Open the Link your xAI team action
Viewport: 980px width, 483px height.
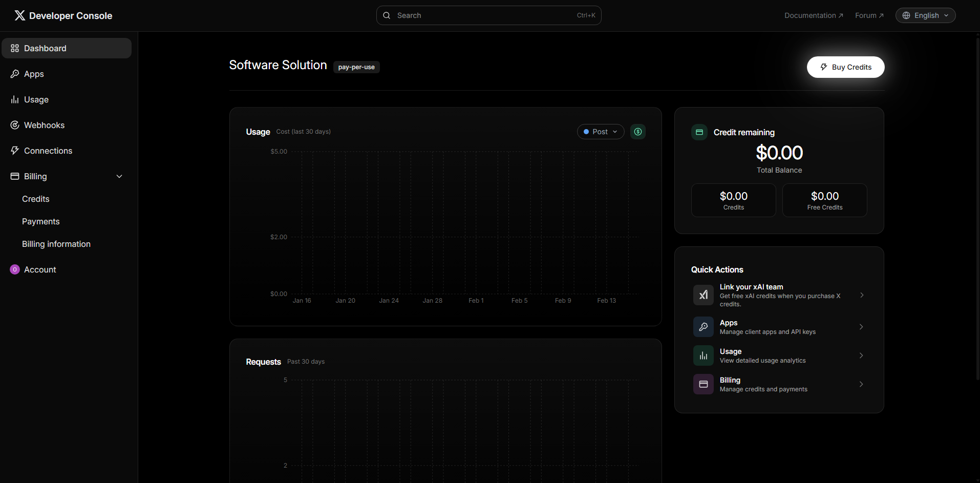click(778, 295)
